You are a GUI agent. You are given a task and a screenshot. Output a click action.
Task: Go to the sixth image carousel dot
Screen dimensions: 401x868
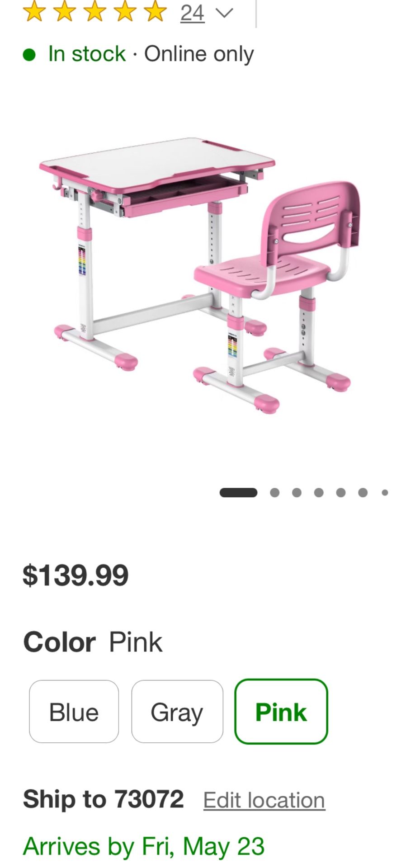click(x=363, y=493)
